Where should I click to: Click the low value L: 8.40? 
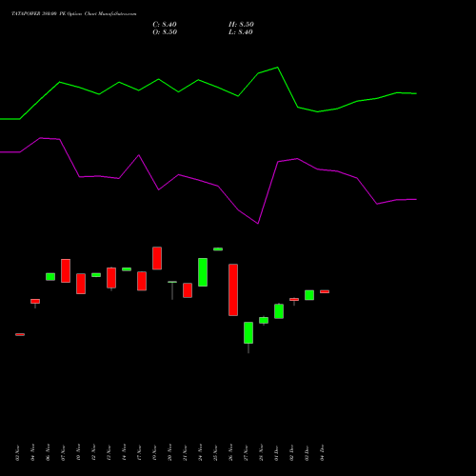[241, 32]
